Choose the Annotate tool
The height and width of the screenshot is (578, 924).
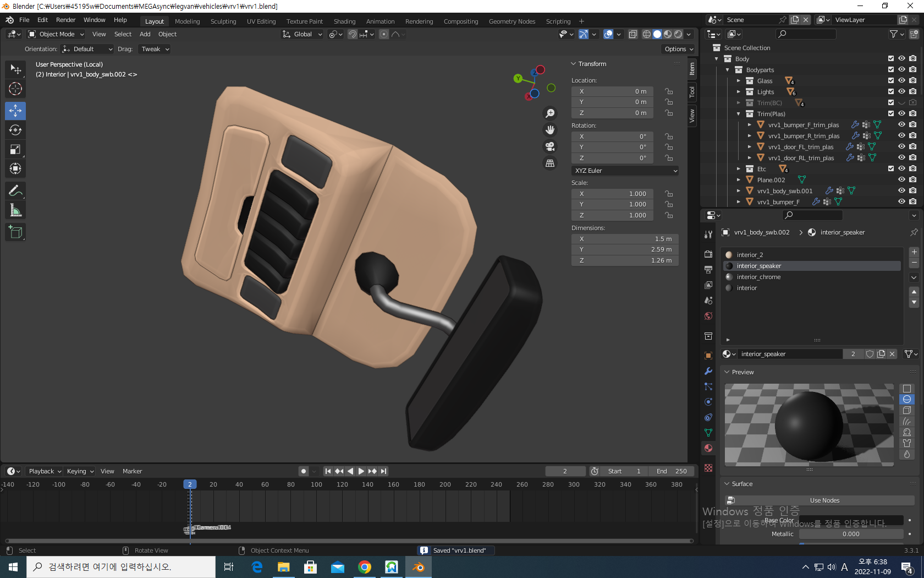(x=15, y=191)
